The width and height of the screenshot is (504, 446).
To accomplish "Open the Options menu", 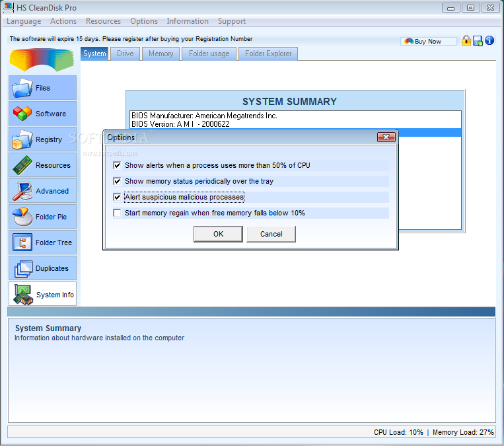I will tap(144, 21).
